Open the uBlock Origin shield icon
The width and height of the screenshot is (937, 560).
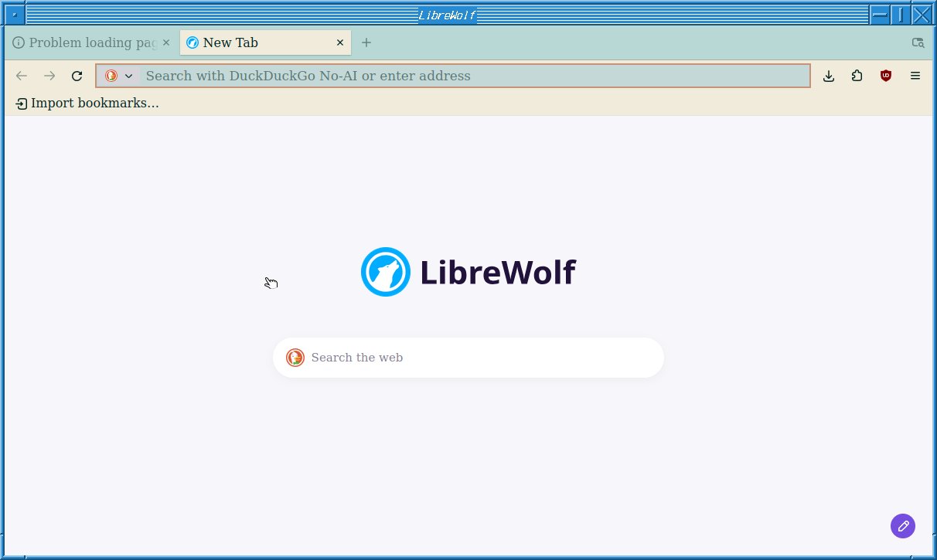click(886, 76)
